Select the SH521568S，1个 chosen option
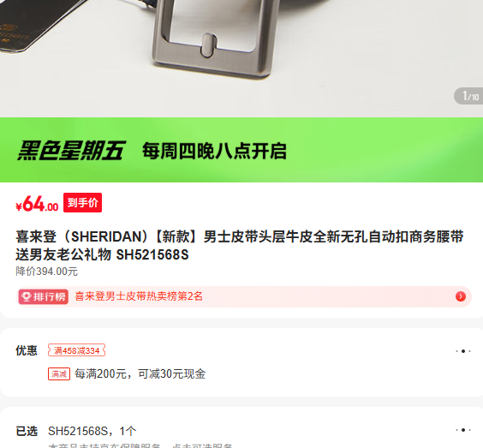The height and width of the screenshot is (448, 483). tap(92, 431)
